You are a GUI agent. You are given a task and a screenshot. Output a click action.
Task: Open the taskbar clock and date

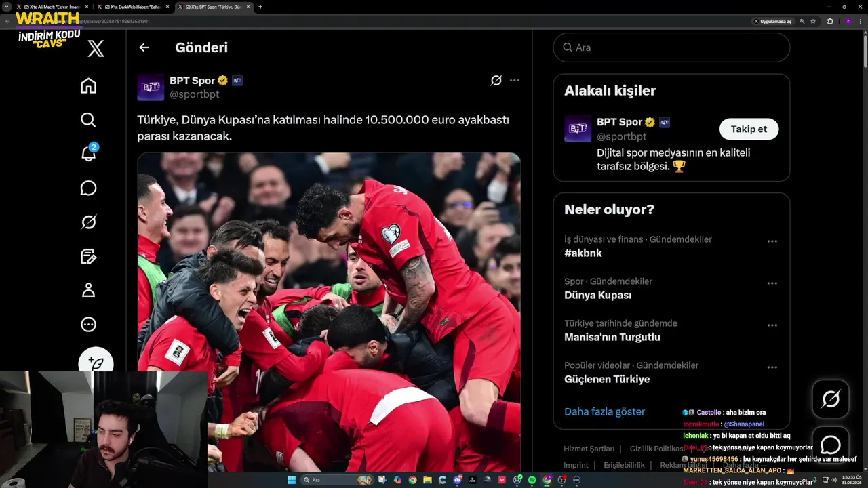(x=850, y=480)
